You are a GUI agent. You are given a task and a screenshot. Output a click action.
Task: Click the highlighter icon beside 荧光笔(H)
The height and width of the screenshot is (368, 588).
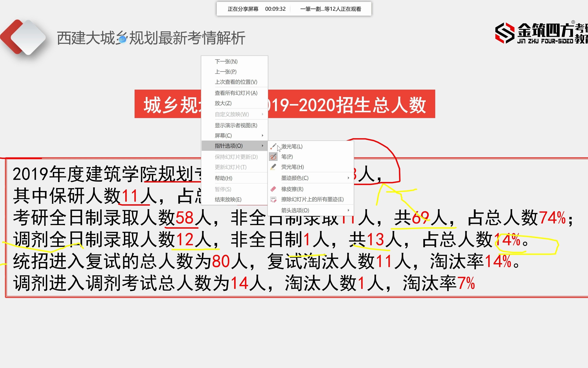coord(273,167)
